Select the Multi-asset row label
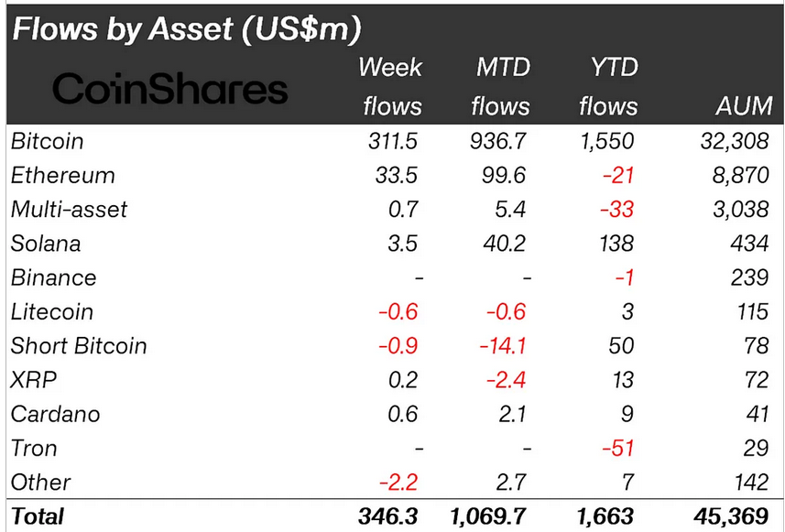 point(69,209)
